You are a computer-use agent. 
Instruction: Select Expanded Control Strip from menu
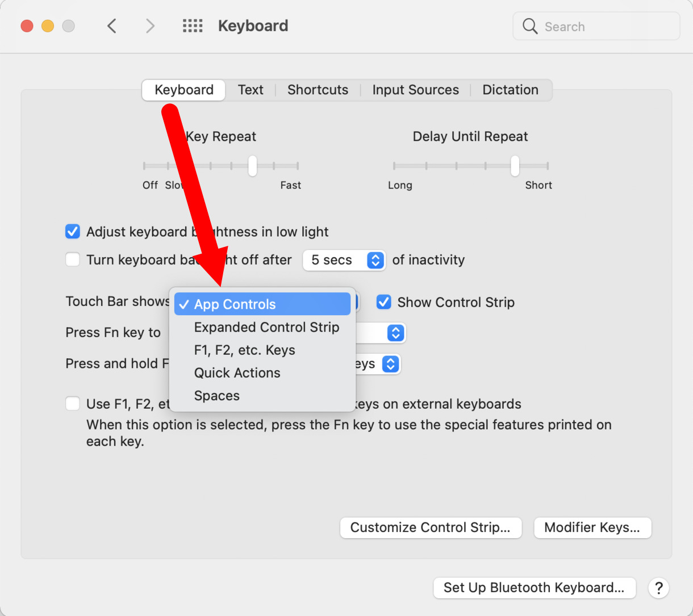point(266,328)
